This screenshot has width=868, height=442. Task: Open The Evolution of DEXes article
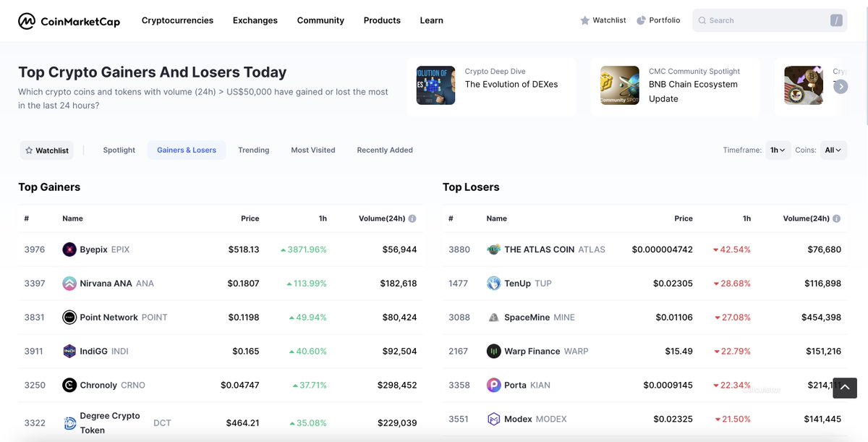point(511,85)
